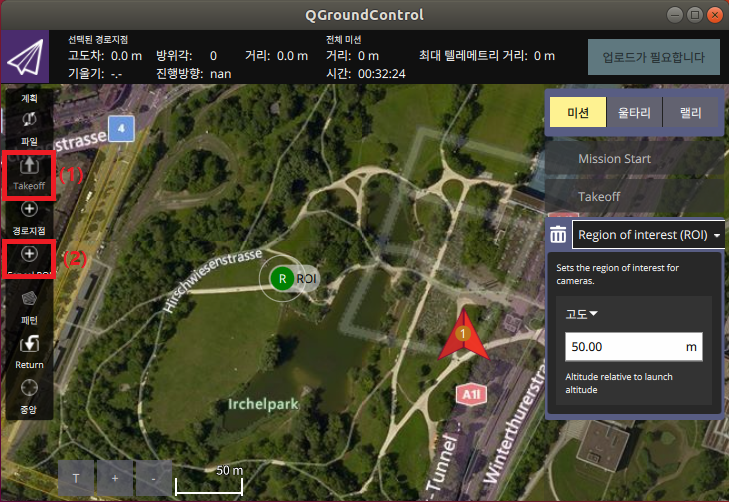Image resolution: width=729 pixels, height=502 pixels.
Task: Click the blue route 4 map badge
Action: click(121, 128)
